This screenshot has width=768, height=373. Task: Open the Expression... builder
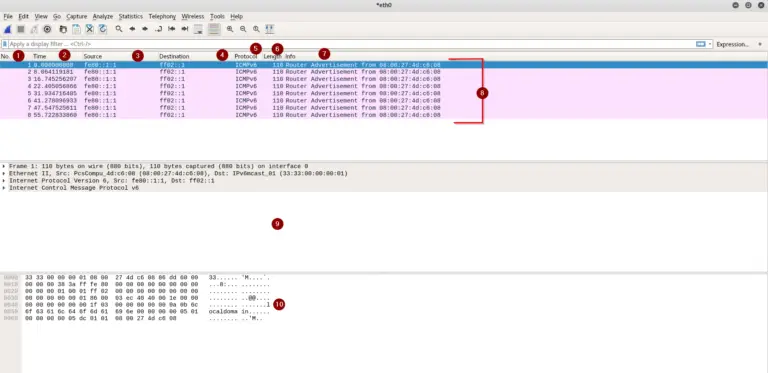[733, 44]
